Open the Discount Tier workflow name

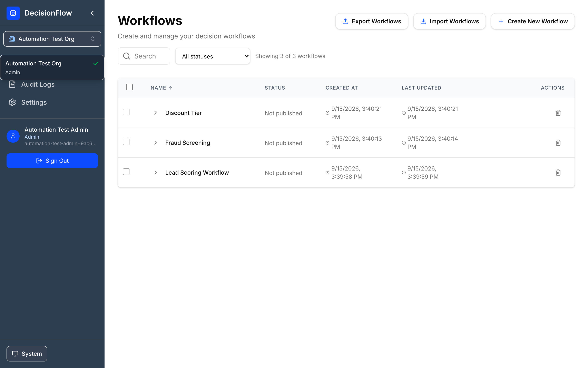184,113
